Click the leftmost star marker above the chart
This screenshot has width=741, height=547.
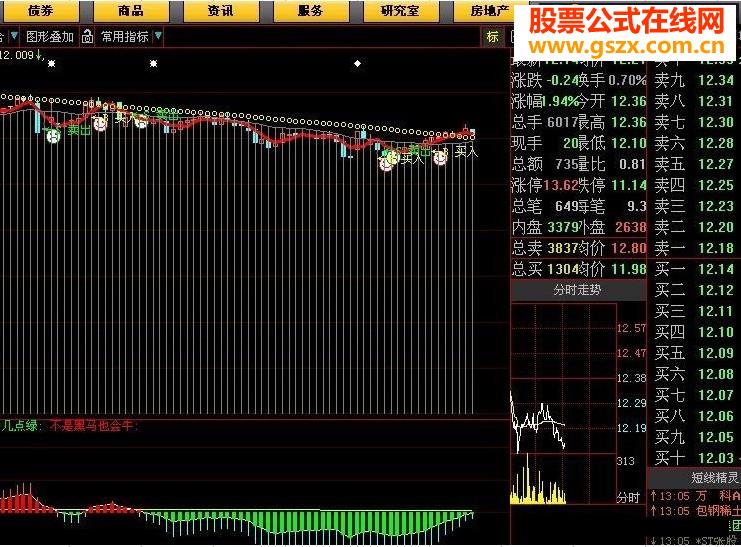51,63
